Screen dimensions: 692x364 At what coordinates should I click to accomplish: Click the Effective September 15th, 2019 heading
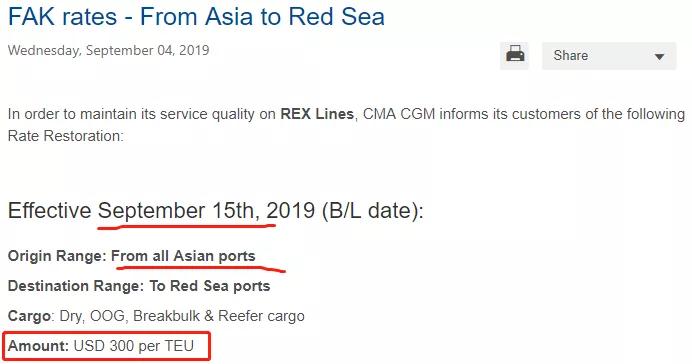click(x=215, y=210)
